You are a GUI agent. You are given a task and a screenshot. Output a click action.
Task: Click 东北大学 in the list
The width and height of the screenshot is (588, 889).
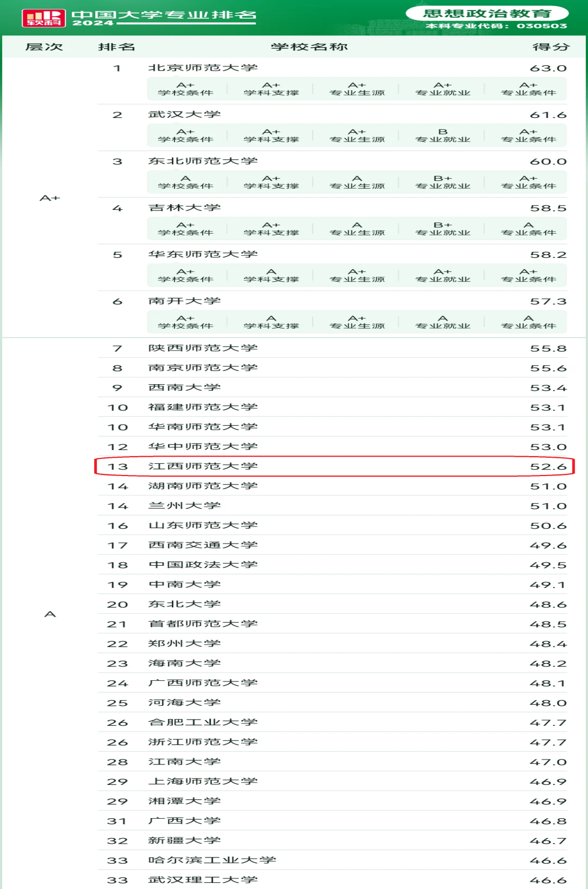[x=184, y=604]
